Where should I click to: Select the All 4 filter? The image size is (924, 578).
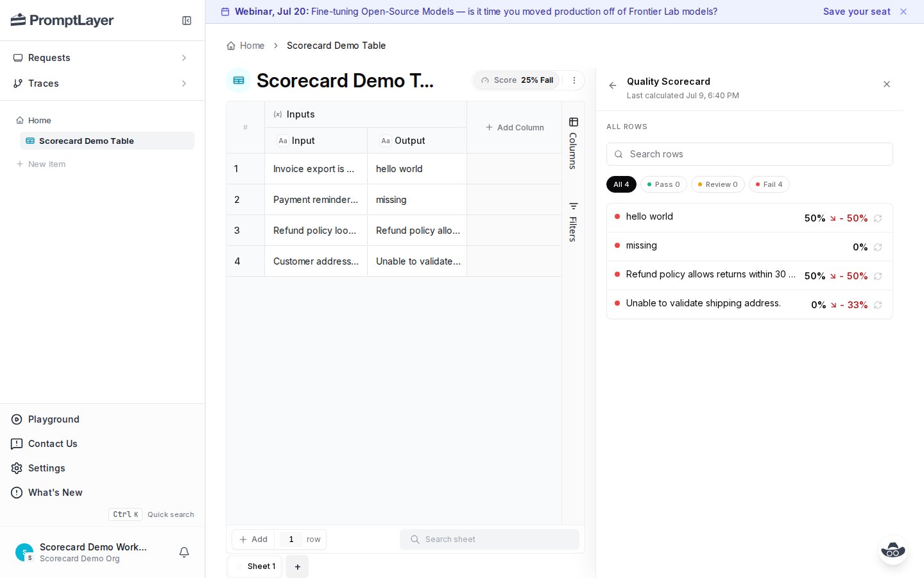click(621, 184)
